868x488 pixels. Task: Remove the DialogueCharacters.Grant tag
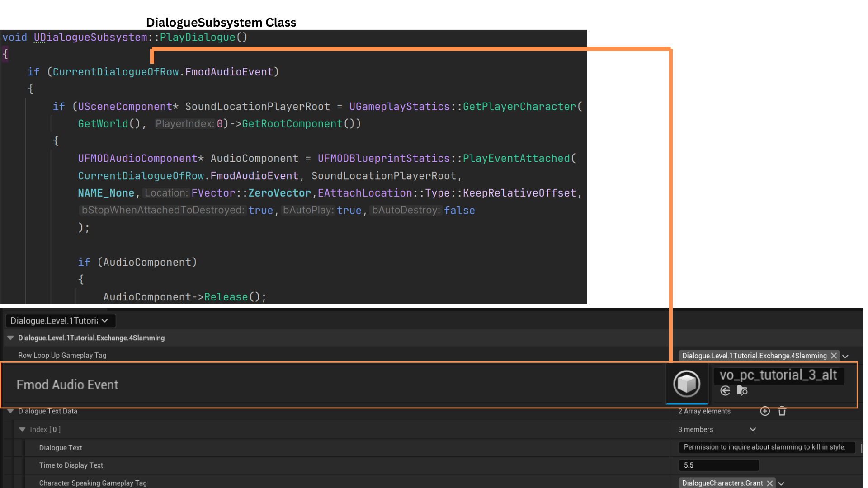click(x=770, y=483)
